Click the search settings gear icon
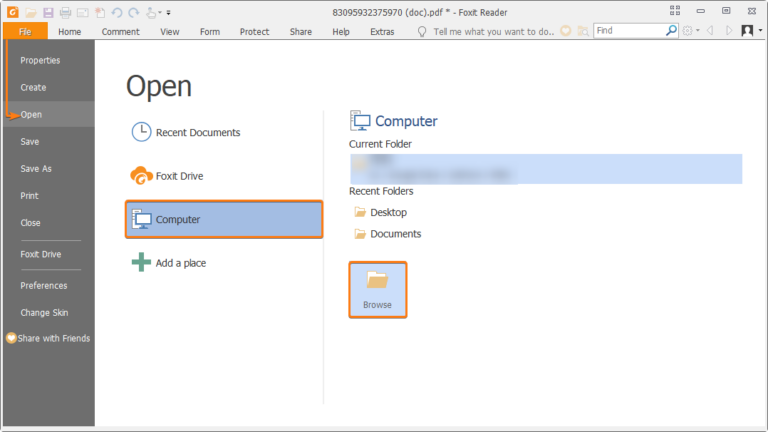This screenshot has height=432, width=768. (x=688, y=31)
